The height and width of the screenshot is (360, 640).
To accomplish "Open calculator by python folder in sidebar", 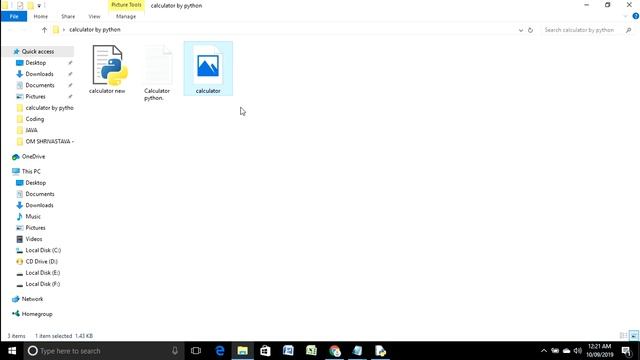I will [x=49, y=108].
